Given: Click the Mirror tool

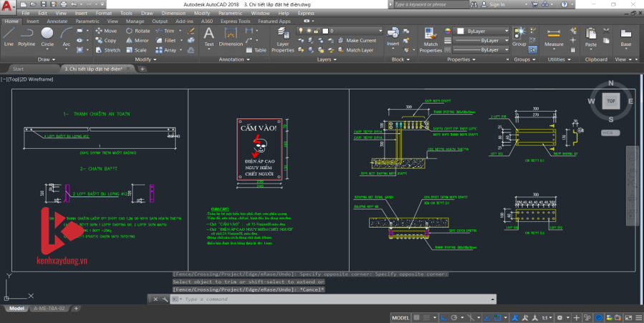Looking at the screenshot, I should pyautogui.click(x=137, y=40).
